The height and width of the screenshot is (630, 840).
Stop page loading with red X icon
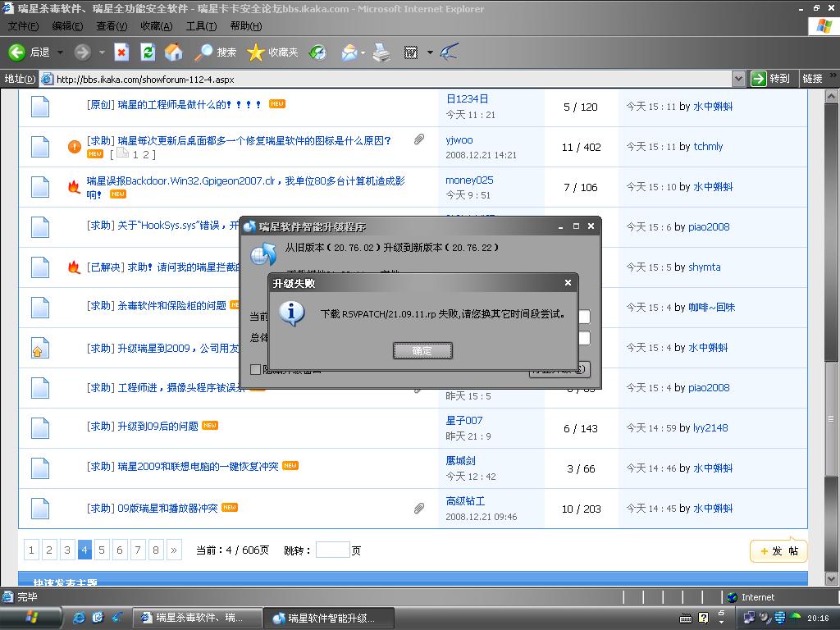point(121,52)
